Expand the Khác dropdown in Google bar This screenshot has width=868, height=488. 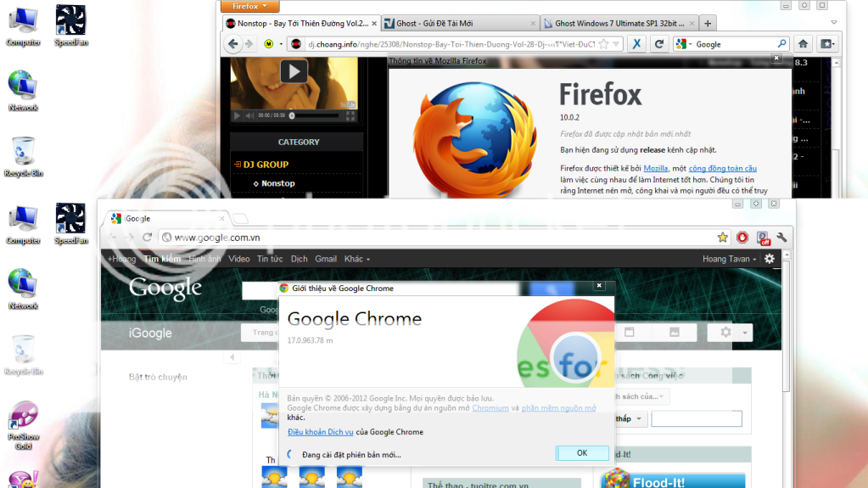tap(356, 259)
